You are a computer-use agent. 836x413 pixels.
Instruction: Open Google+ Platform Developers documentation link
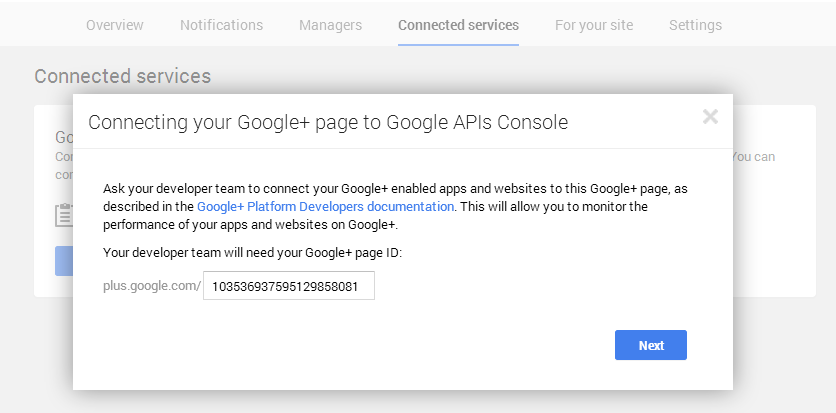[325, 206]
